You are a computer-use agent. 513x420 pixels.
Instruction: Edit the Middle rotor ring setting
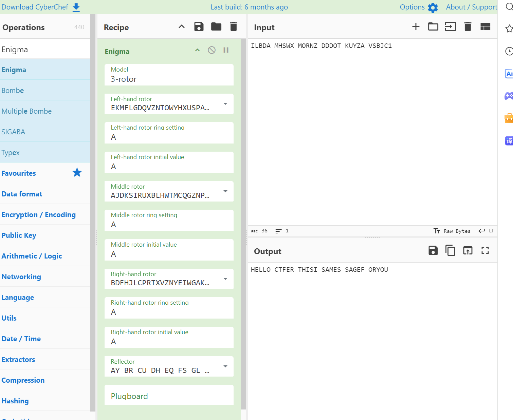pos(169,220)
